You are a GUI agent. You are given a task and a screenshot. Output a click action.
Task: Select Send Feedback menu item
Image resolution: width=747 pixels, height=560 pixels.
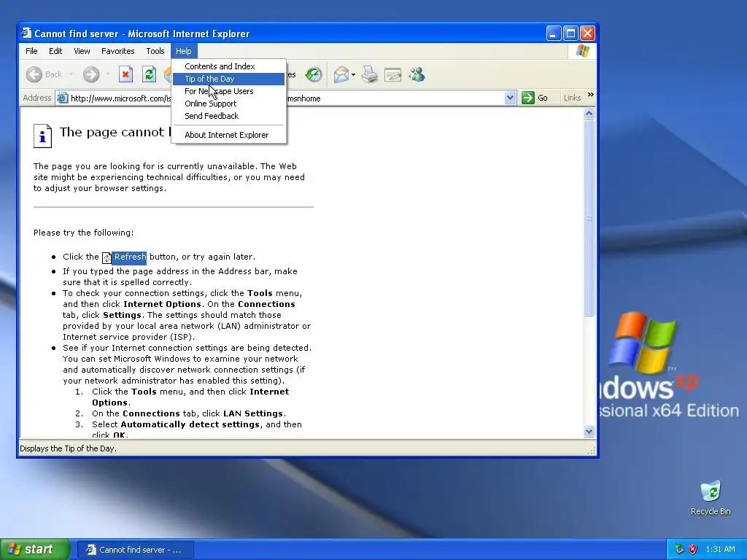tap(228, 116)
